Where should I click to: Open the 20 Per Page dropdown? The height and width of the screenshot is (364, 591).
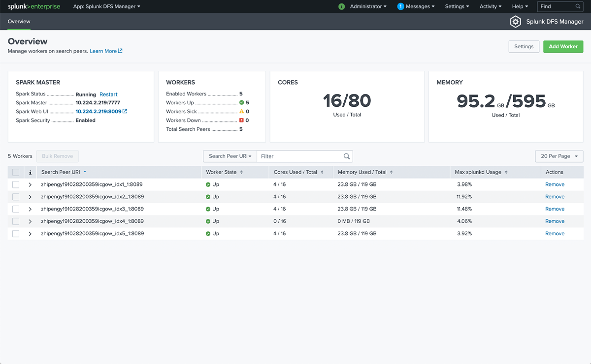coord(559,156)
